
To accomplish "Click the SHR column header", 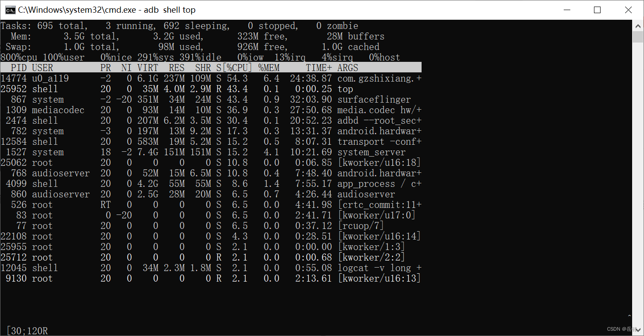I will coord(203,68).
